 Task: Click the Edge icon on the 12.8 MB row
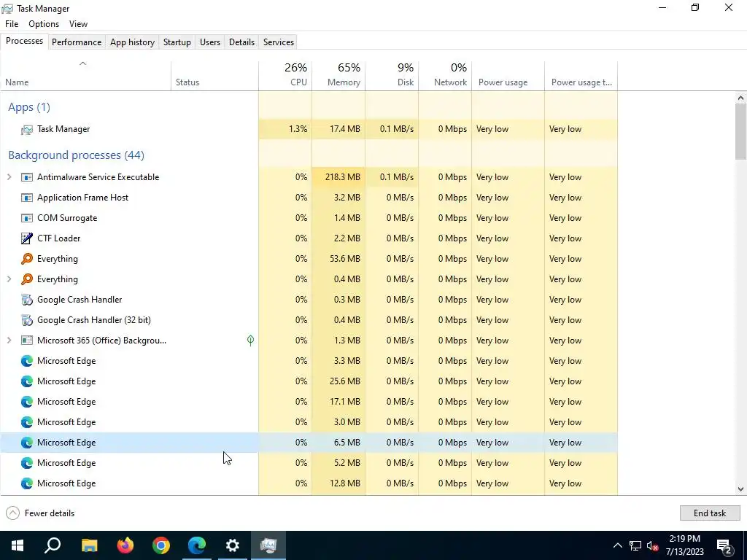[27, 484]
